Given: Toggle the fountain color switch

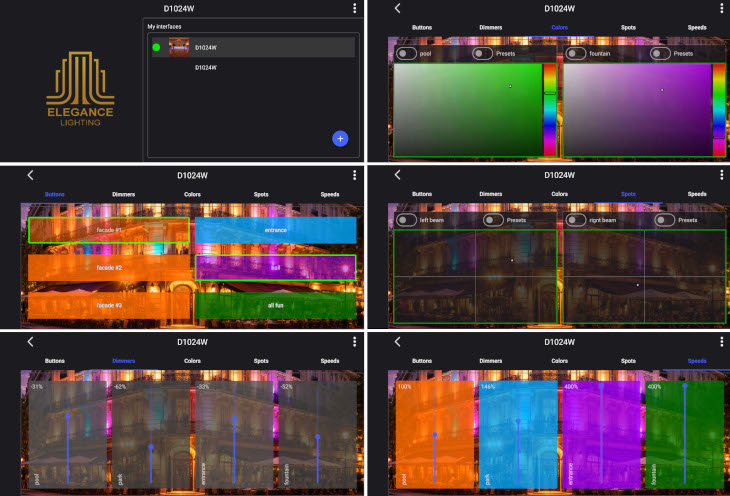Looking at the screenshot, I should pos(575,53).
